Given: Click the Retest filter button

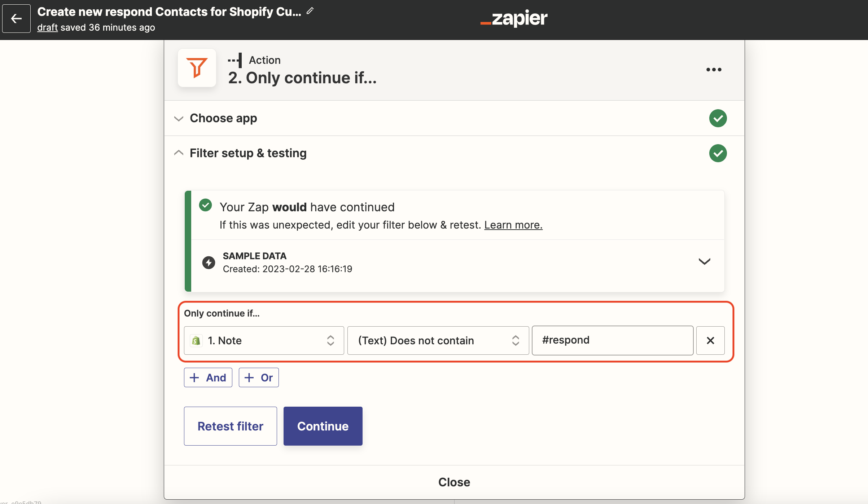Looking at the screenshot, I should click(x=230, y=426).
